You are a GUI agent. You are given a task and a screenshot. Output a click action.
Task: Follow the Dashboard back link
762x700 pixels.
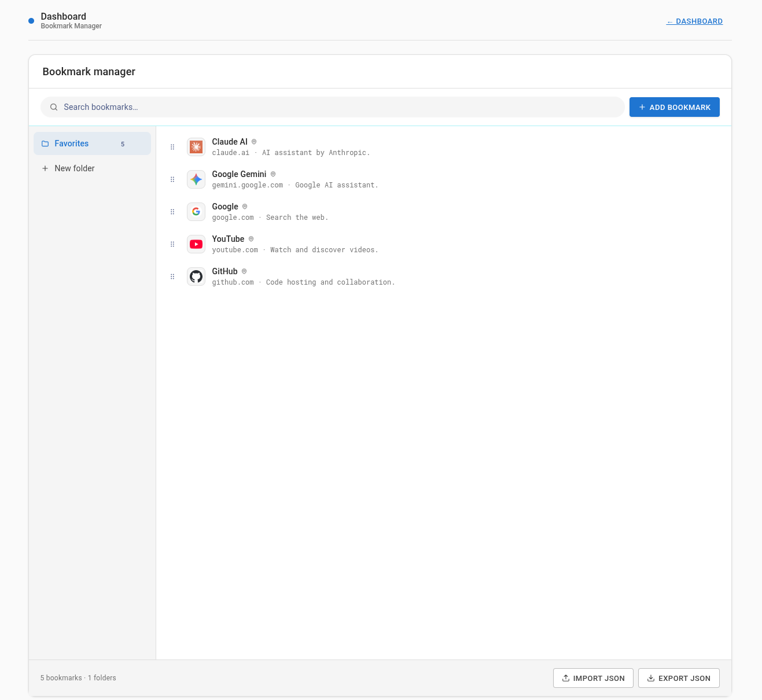click(x=694, y=21)
